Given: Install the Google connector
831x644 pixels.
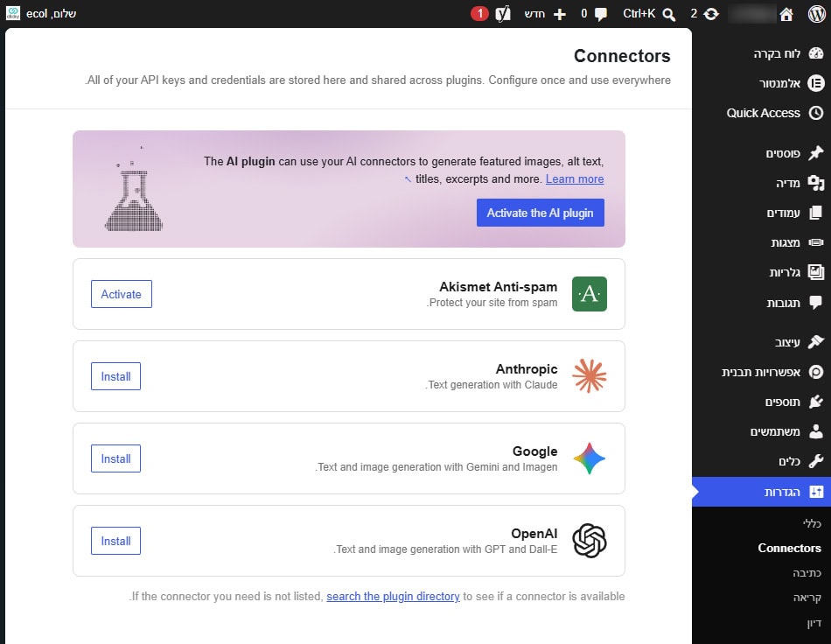Looking at the screenshot, I should click(115, 458).
